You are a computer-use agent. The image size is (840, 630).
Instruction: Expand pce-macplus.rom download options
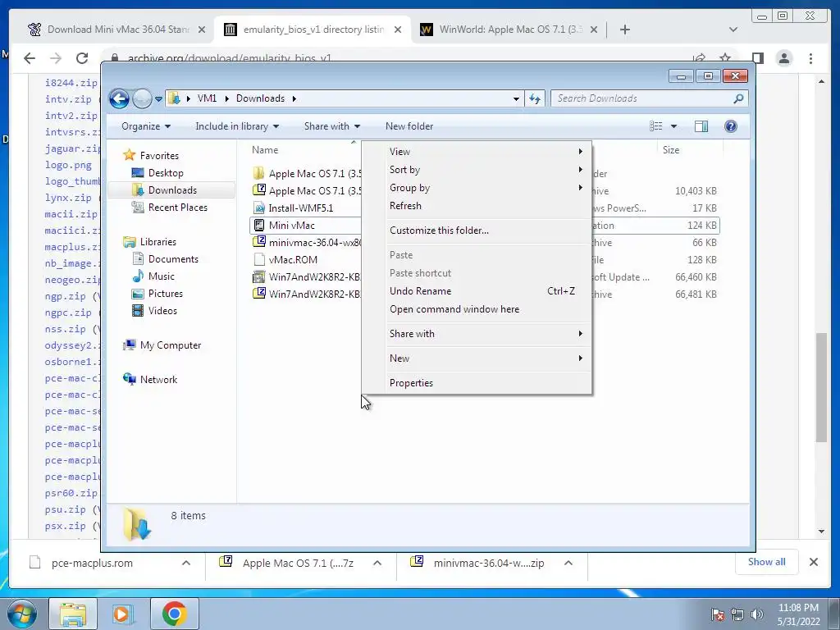tap(186, 563)
